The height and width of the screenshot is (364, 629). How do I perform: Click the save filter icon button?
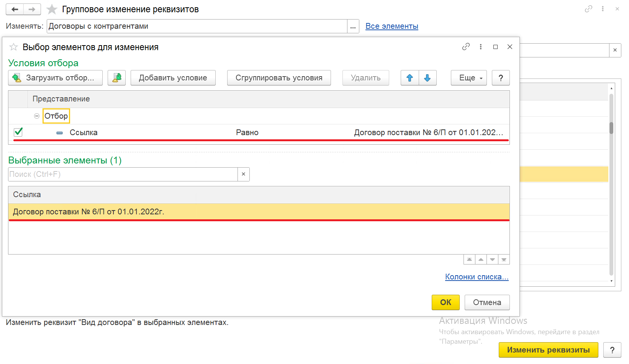116,78
